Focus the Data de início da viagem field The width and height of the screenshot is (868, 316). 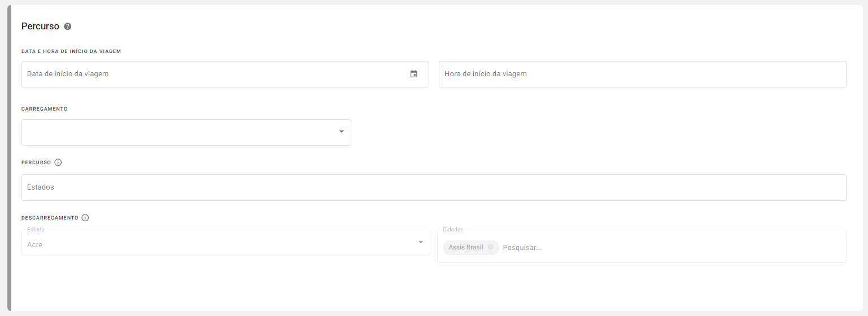[x=215, y=74]
